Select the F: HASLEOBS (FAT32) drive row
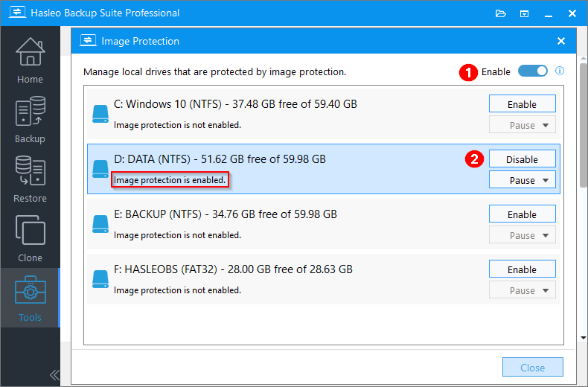This screenshot has width=588, height=387. pos(324,279)
